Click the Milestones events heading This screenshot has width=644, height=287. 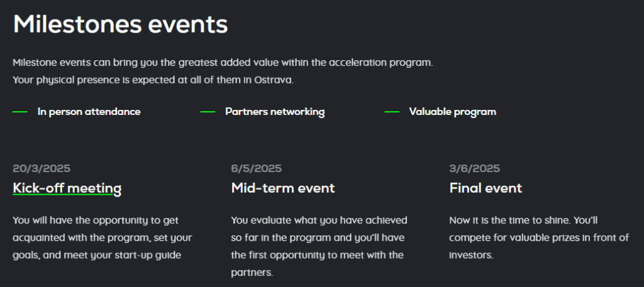click(x=120, y=24)
